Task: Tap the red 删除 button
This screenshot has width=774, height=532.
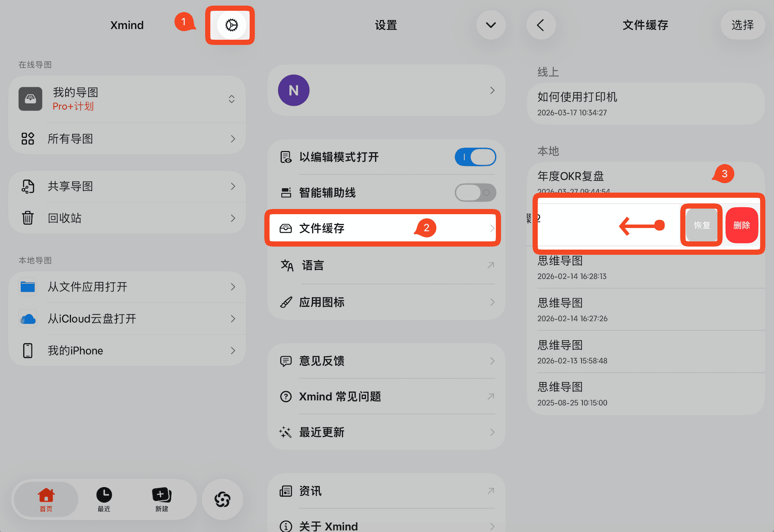Action: point(742,225)
